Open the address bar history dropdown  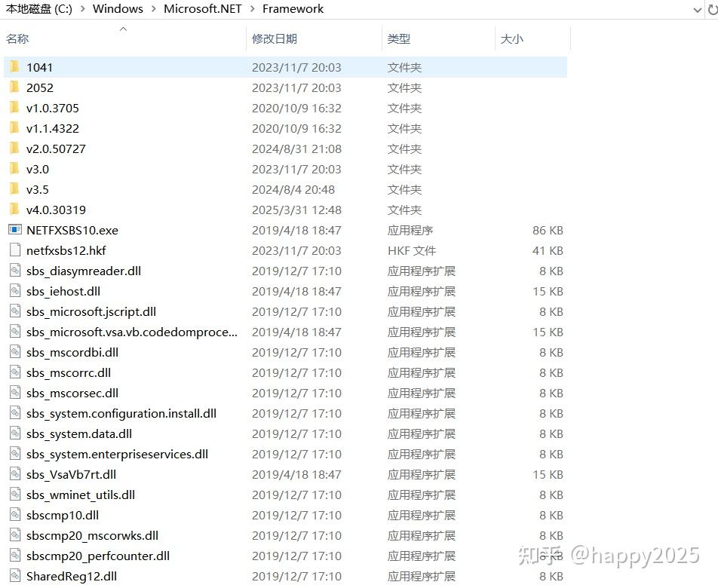click(x=696, y=9)
